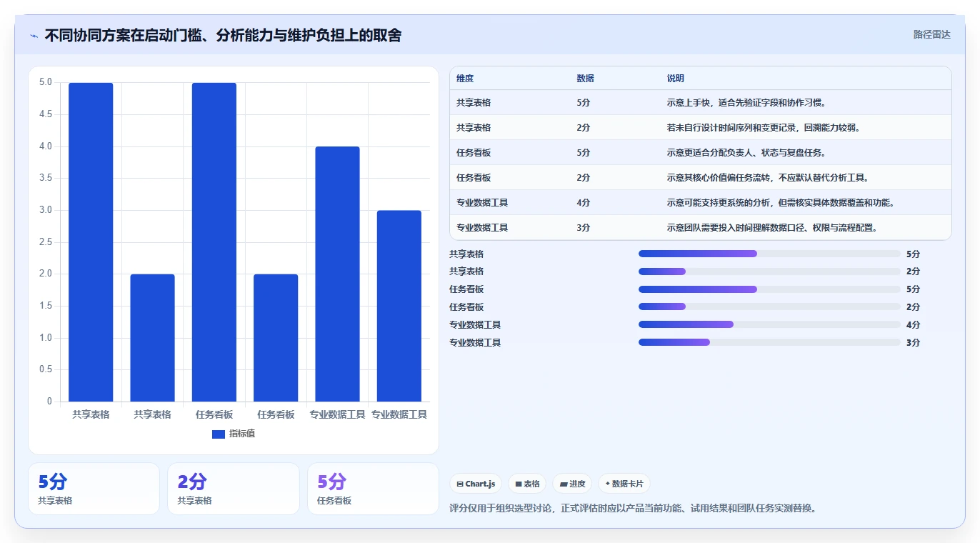
Task: Click the square icon in the 表格 chip
Action: coord(519,484)
